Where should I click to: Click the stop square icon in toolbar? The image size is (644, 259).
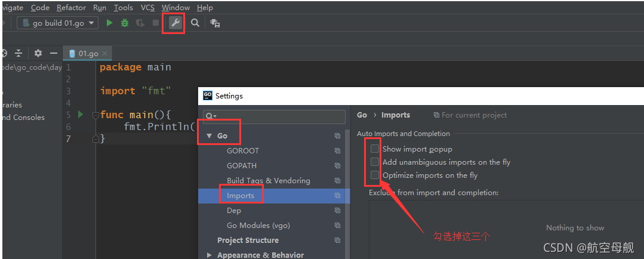[156, 23]
